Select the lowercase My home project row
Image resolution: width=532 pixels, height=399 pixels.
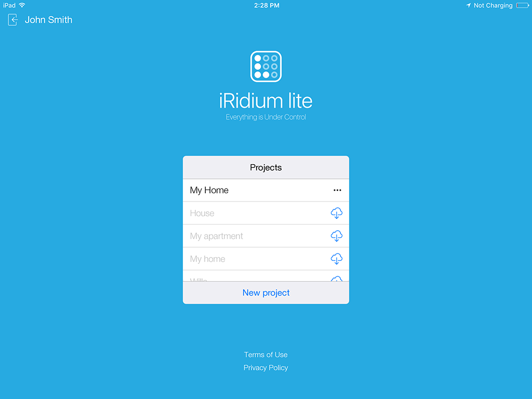(265, 259)
